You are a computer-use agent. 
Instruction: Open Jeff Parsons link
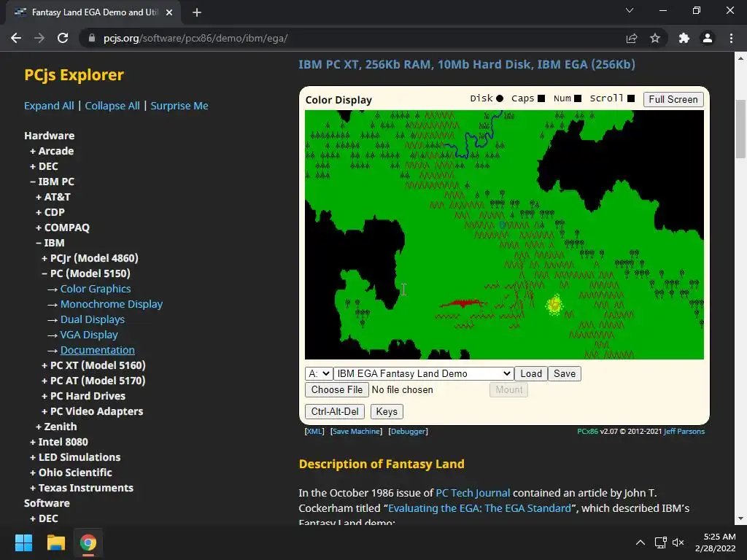684,432
